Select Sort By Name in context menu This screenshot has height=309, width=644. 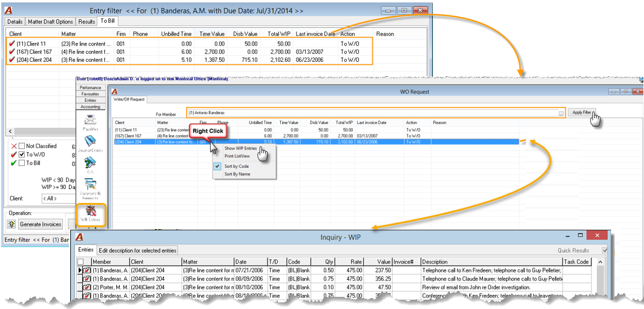pyautogui.click(x=237, y=174)
